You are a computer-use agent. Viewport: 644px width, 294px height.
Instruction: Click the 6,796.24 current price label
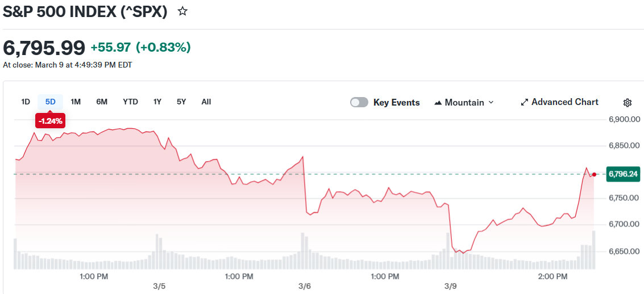[x=623, y=174]
